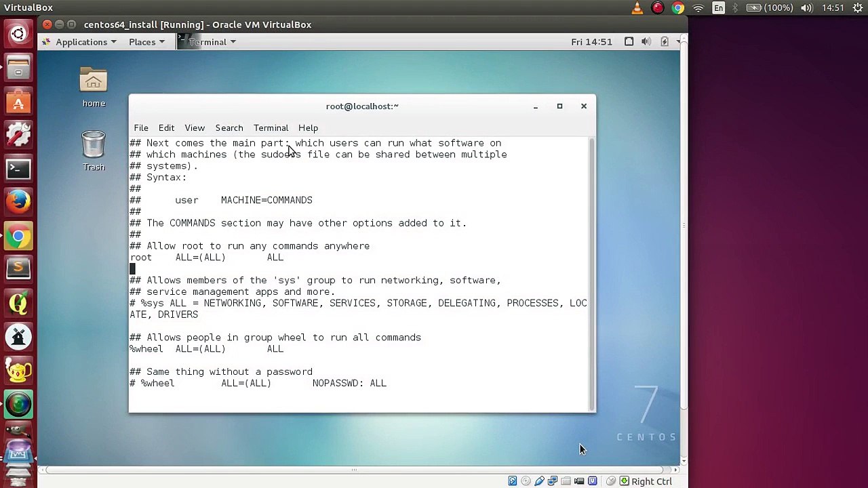Click the CentOS panel volume speaker icon

tap(646, 42)
